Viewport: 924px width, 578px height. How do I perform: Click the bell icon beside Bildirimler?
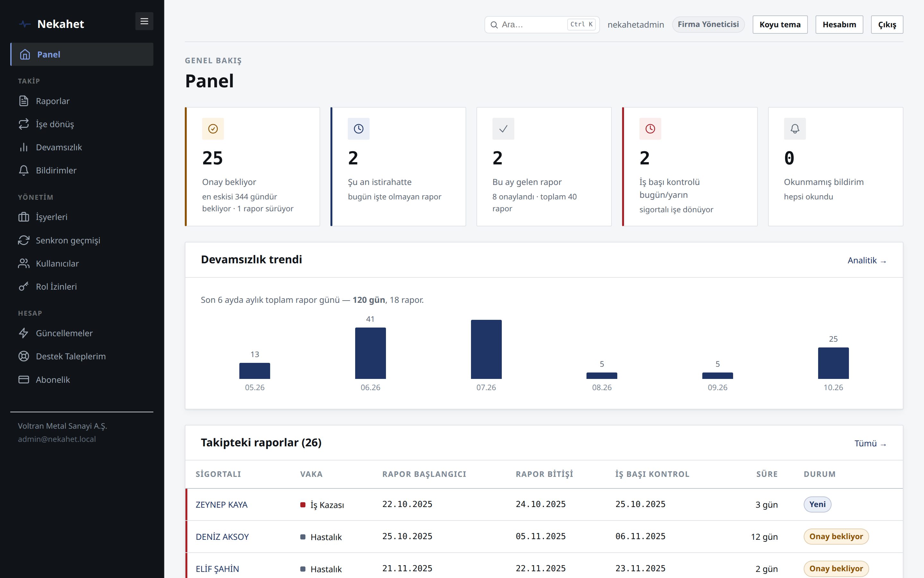(x=24, y=170)
